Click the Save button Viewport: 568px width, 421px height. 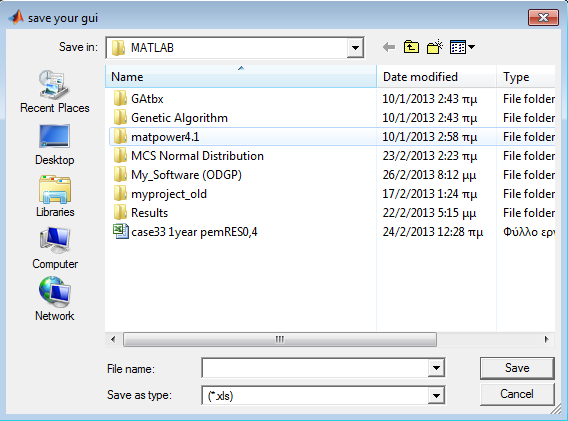[517, 368]
